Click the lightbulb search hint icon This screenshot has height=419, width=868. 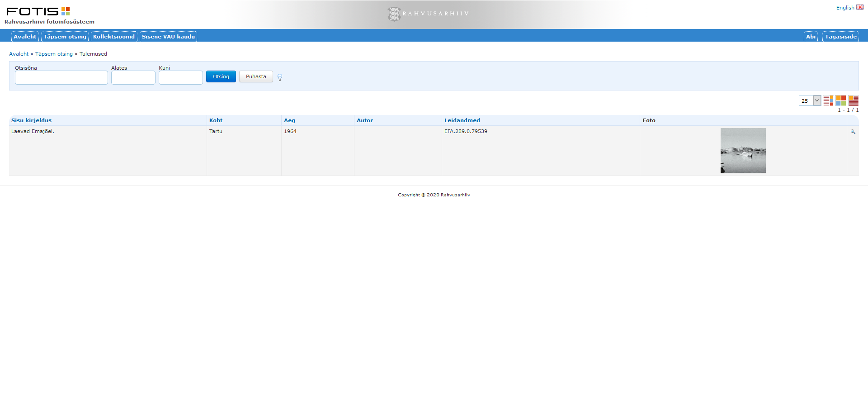coord(280,77)
